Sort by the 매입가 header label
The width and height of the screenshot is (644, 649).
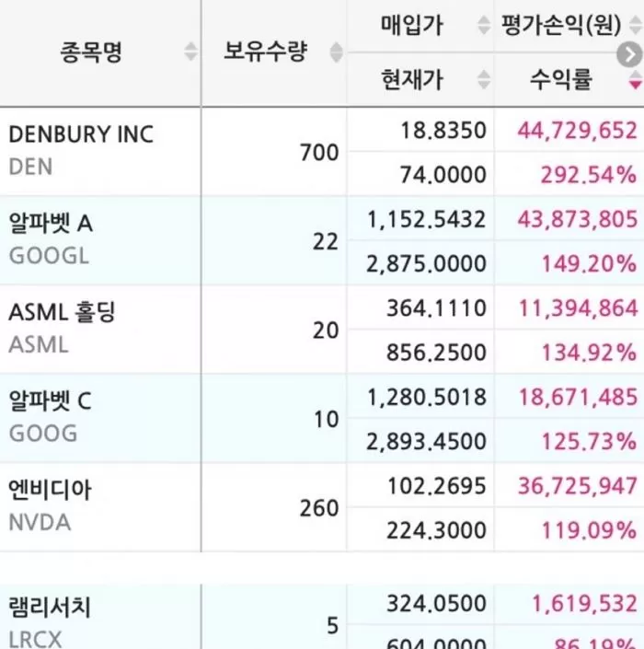(x=412, y=26)
